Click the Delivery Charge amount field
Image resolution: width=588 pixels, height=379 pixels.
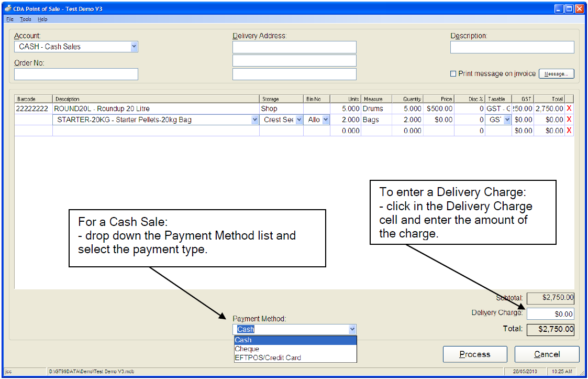(x=550, y=314)
